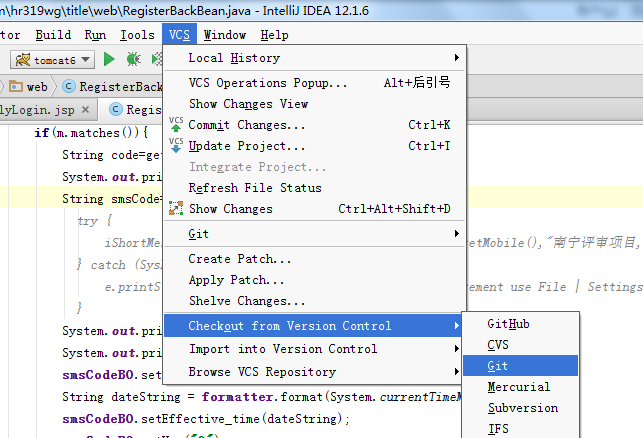Screen dimensions: 643x438
Task: Click the Debug bug icon in toolbar
Action: [133, 59]
